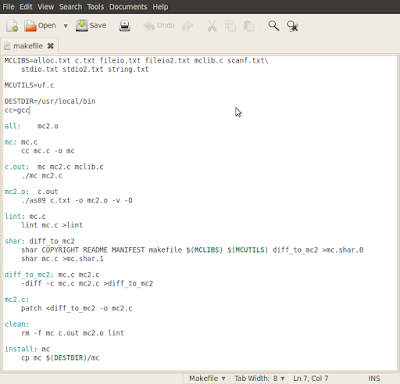The height and width of the screenshot is (384, 400).
Task: Undo the last edit
Action: click(x=159, y=26)
